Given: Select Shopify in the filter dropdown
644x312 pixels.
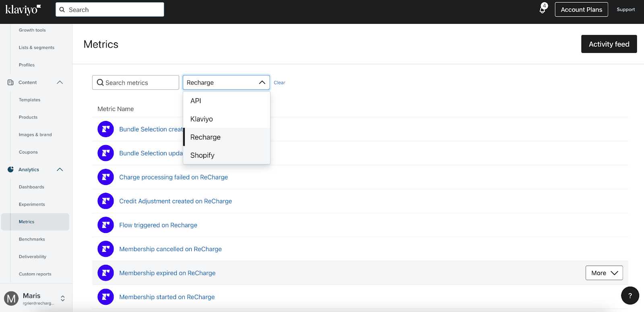Looking at the screenshot, I should point(227,155).
